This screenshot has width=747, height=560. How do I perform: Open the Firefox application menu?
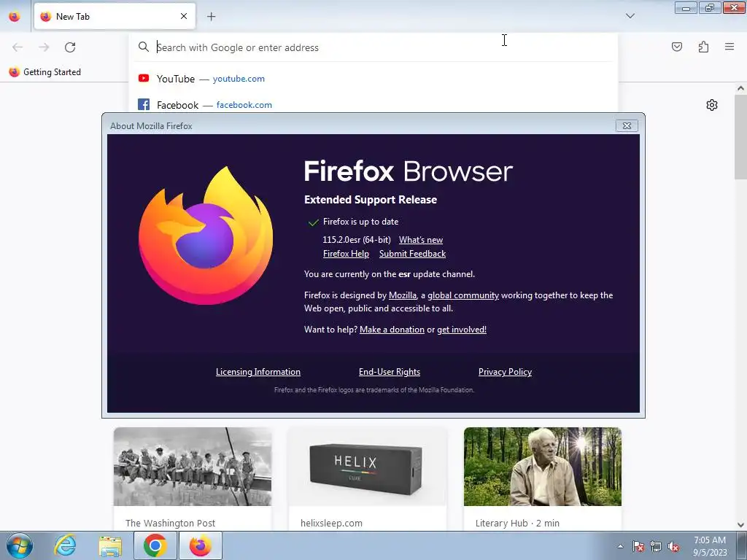(729, 47)
